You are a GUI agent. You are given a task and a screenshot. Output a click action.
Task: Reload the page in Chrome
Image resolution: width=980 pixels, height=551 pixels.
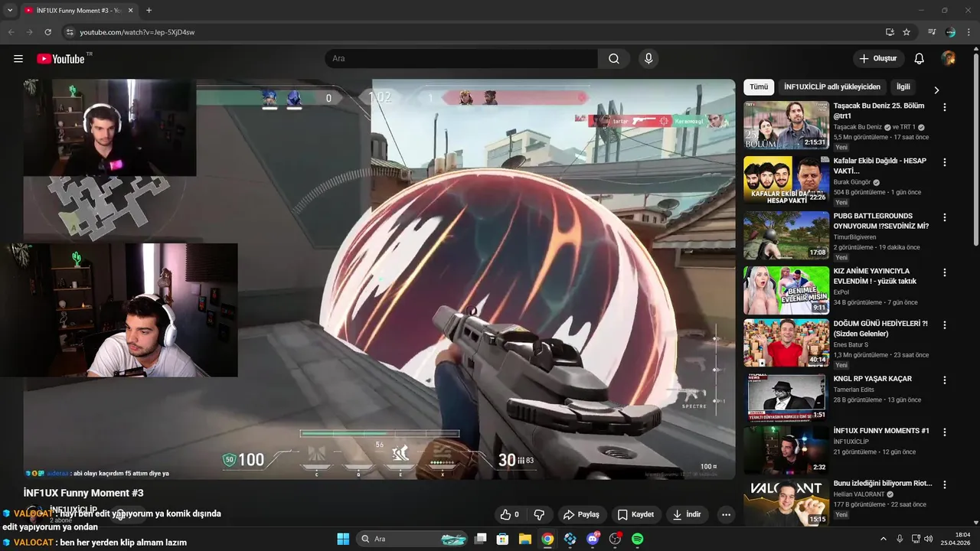tap(47, 32)
